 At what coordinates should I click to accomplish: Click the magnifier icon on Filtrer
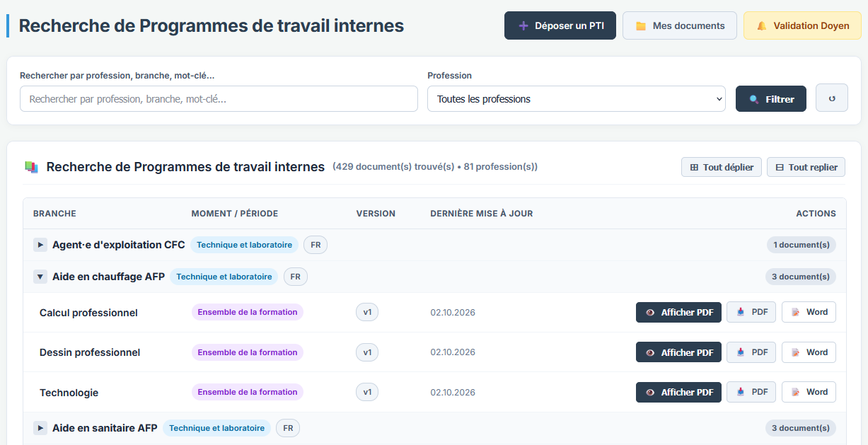click(754, 99)
